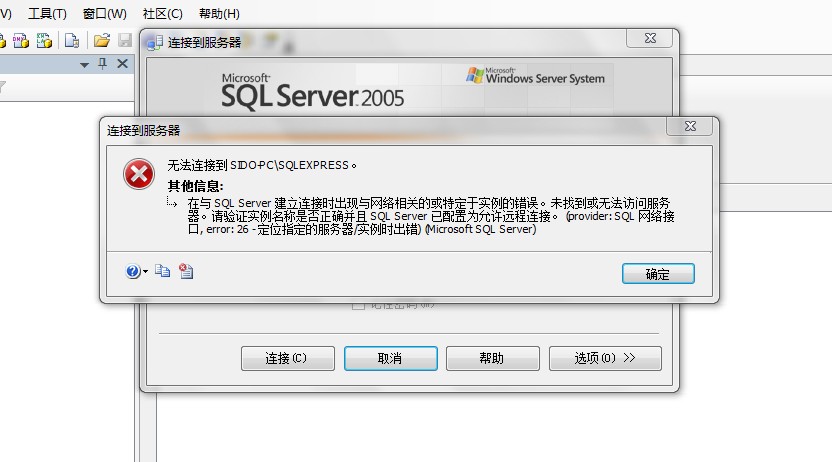Click 连接(C) button in login window
The height and width of the screenshot is (462, 832).
288,358
